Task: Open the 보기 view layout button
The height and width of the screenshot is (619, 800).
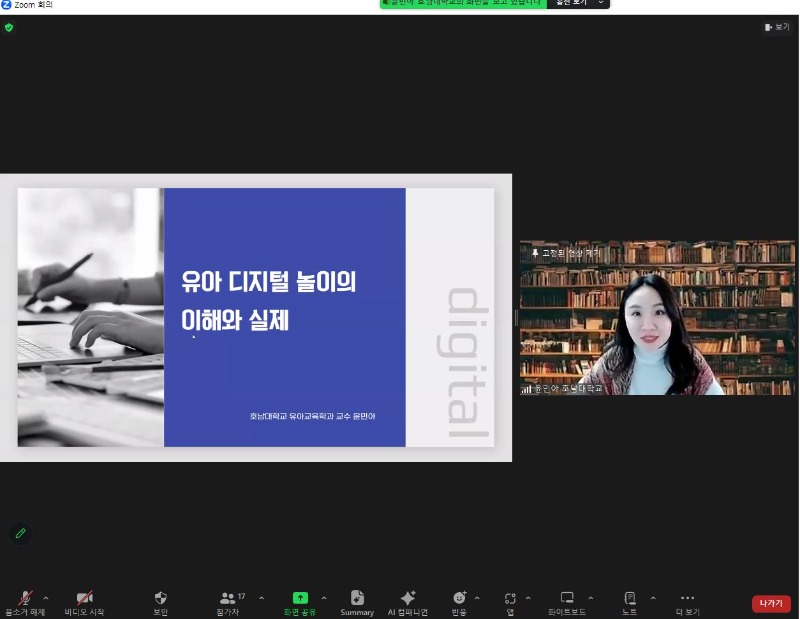Action: point(776,27)
